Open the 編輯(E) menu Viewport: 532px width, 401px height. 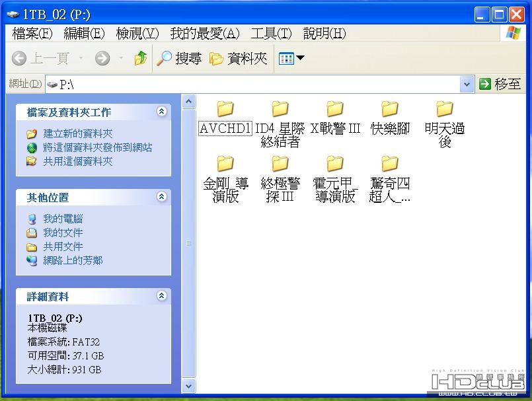(x=84, y=33)
